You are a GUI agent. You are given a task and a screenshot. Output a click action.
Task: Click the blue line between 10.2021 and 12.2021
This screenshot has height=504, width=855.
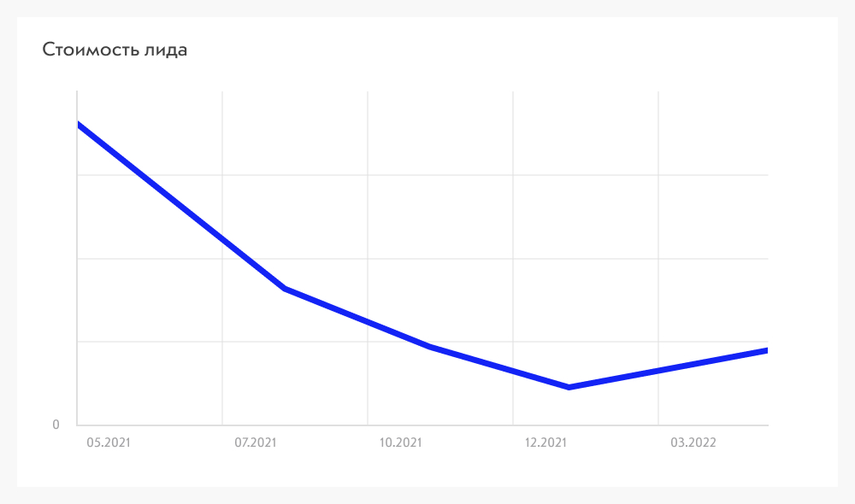tap(499, 366)
